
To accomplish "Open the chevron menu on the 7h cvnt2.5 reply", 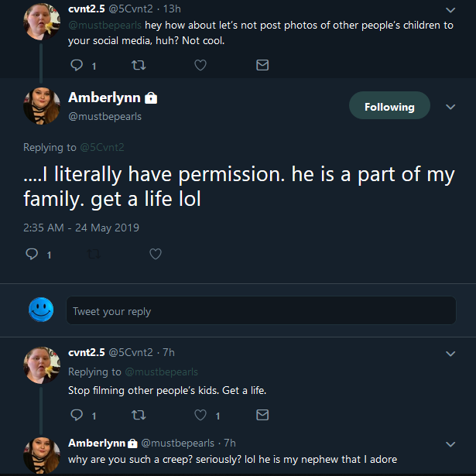I will coord(450,354).
